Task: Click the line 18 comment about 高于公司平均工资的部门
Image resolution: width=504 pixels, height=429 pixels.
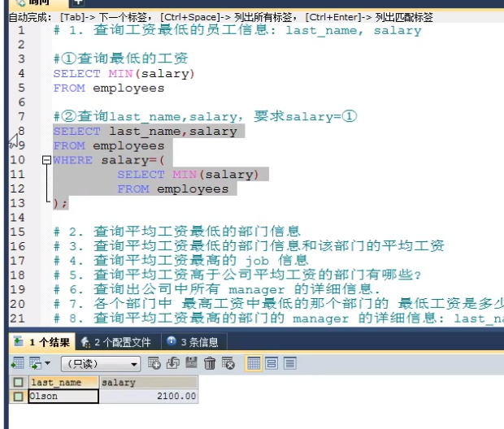Action: [x=237, y=275]
